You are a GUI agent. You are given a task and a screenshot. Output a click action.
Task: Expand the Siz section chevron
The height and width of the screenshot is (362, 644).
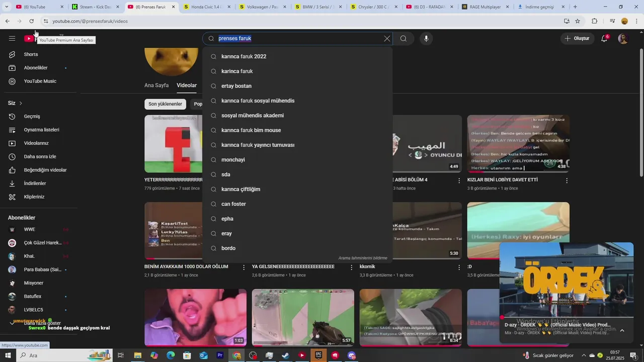pos(21,103)
